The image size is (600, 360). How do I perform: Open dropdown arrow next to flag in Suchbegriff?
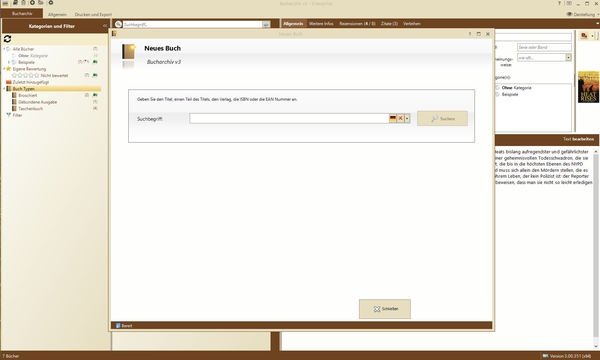(407, 119)
